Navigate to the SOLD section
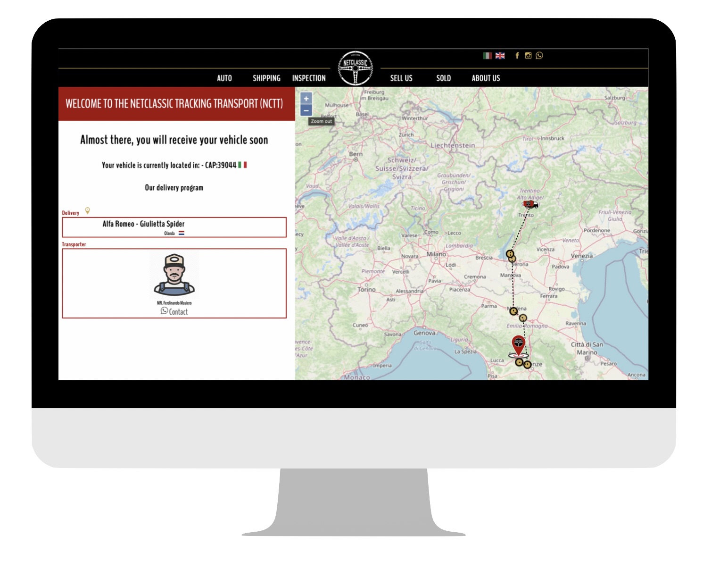This screenshot has width=728, height=569. pyautogui.click(x=443, y=78)
